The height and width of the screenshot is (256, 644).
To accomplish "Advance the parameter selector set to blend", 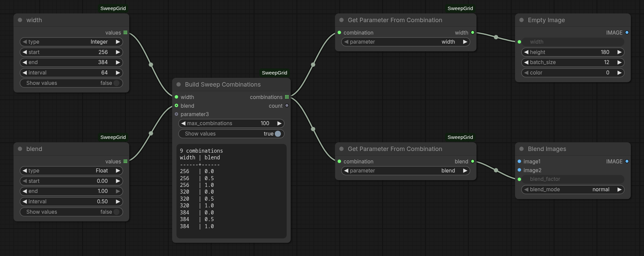I will (x=465, y=171).
